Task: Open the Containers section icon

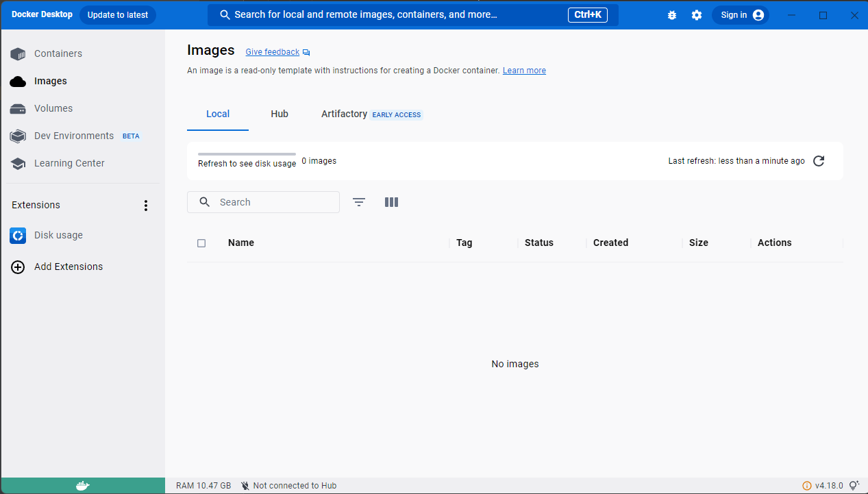Action: 18,53
